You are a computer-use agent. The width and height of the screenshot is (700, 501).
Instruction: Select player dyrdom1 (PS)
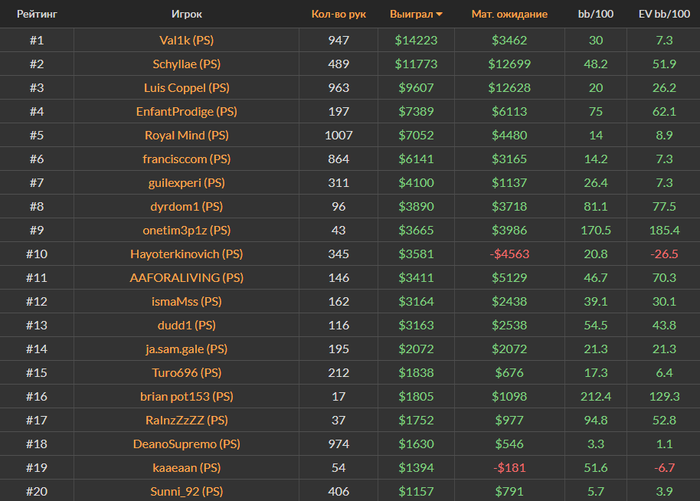[186, 206]
